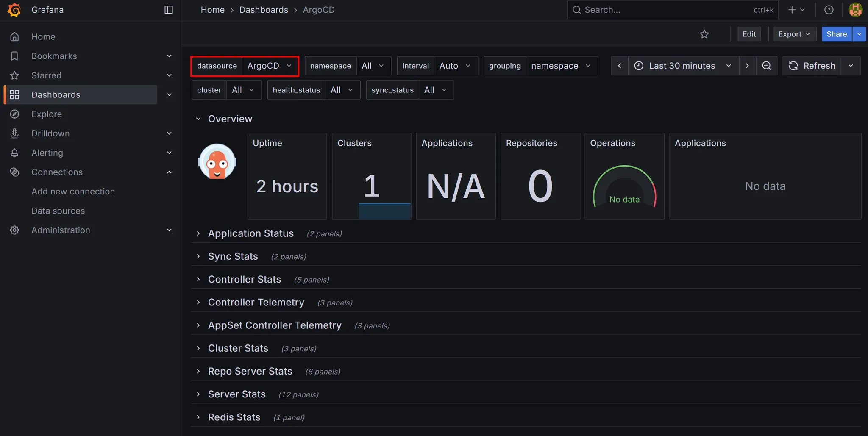Expand the AppSet Controller Telemetry row
868x436 pixels.
[x=198, y=325]
